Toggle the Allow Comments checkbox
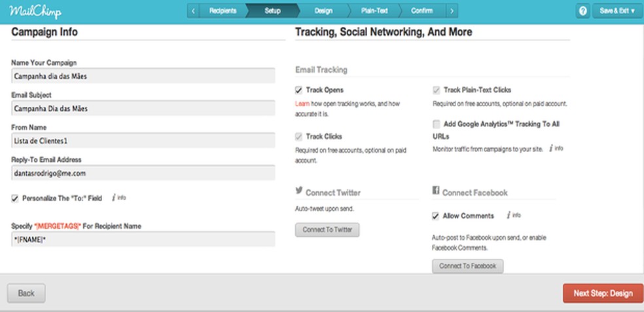Viewport: 644px width, 312px height. (436, 216)
